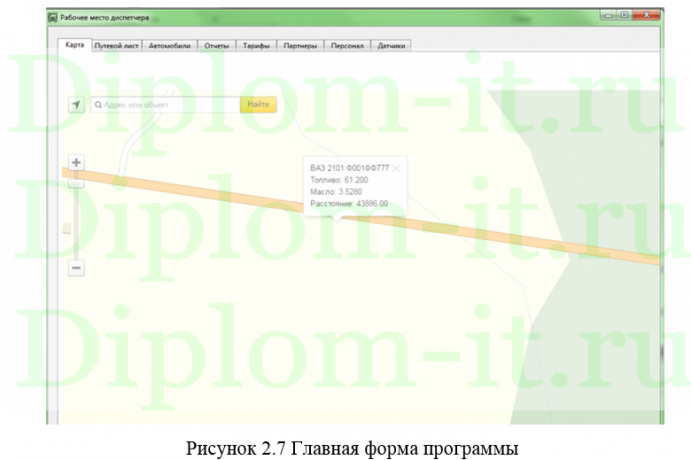
Task: Click the geolocation arrow icon on map
Action: [x=76, y=104]
